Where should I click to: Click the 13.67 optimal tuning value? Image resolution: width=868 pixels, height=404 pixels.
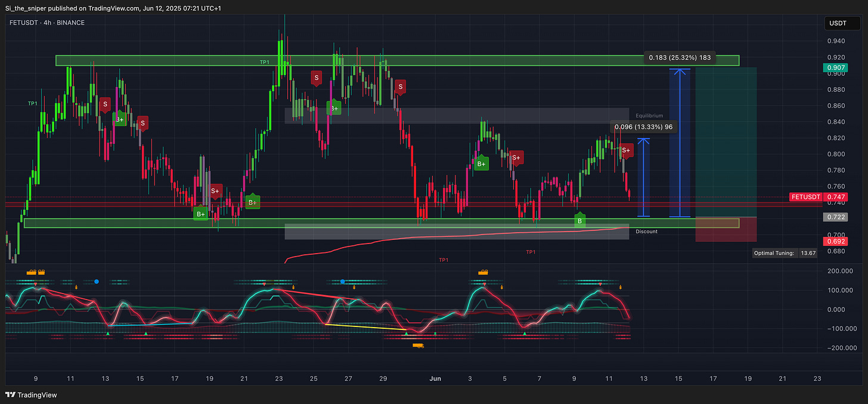[x=808, y=253]
